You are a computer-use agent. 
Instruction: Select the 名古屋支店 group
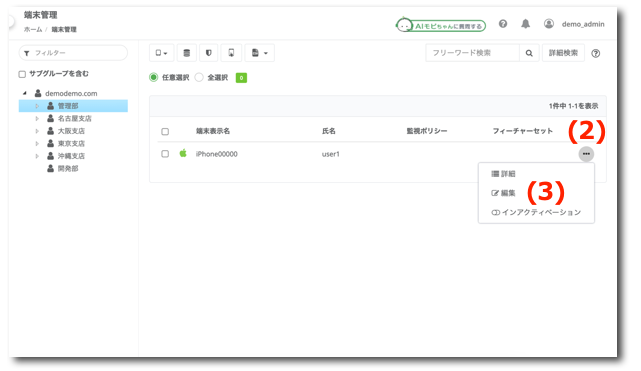[74, 118]
